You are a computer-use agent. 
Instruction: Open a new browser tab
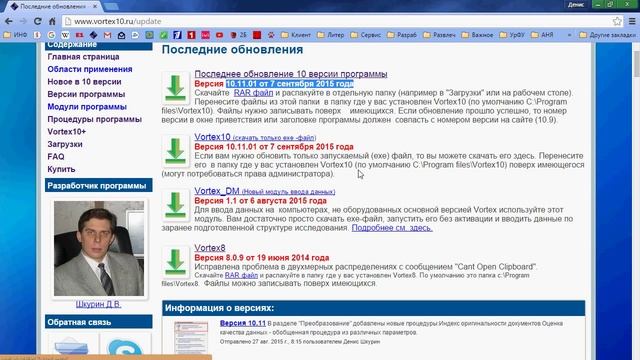tap(110, 7)
